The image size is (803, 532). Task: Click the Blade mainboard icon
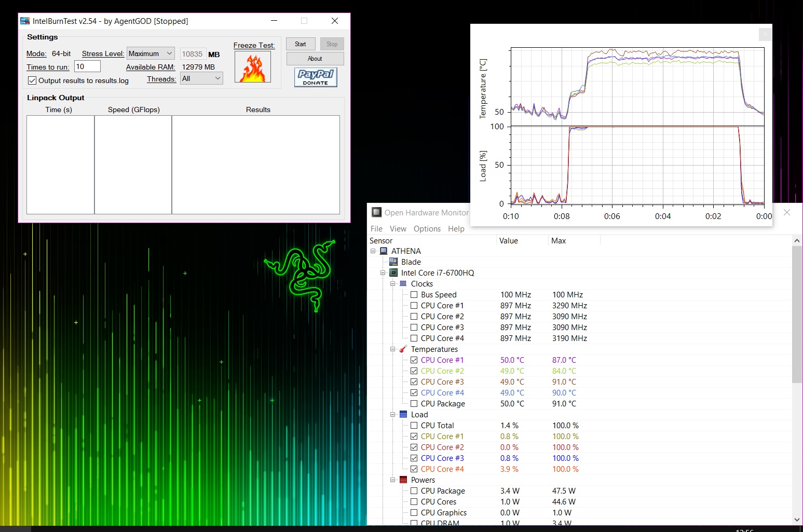point(393,262)
